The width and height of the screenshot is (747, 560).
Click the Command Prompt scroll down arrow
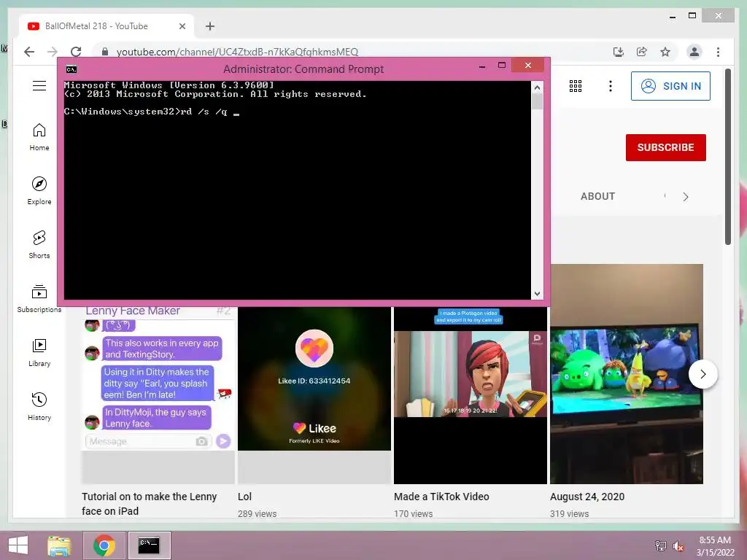pos(537,294)
